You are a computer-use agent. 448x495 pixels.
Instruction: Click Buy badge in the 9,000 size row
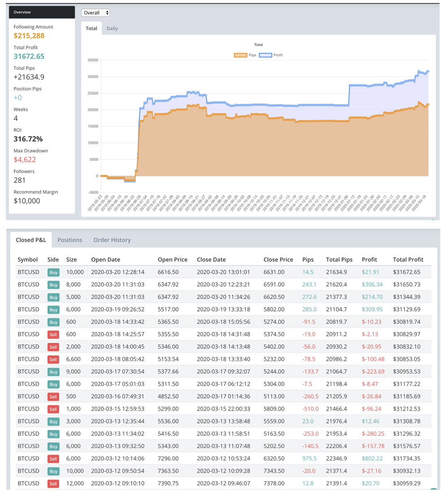pos(53,372)
